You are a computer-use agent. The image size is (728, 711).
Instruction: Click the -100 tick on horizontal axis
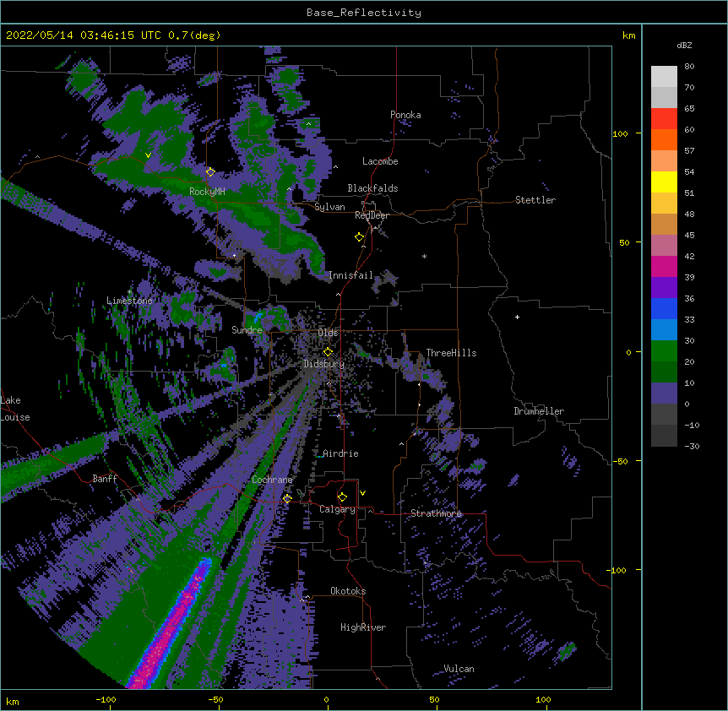tap(106, 699)
